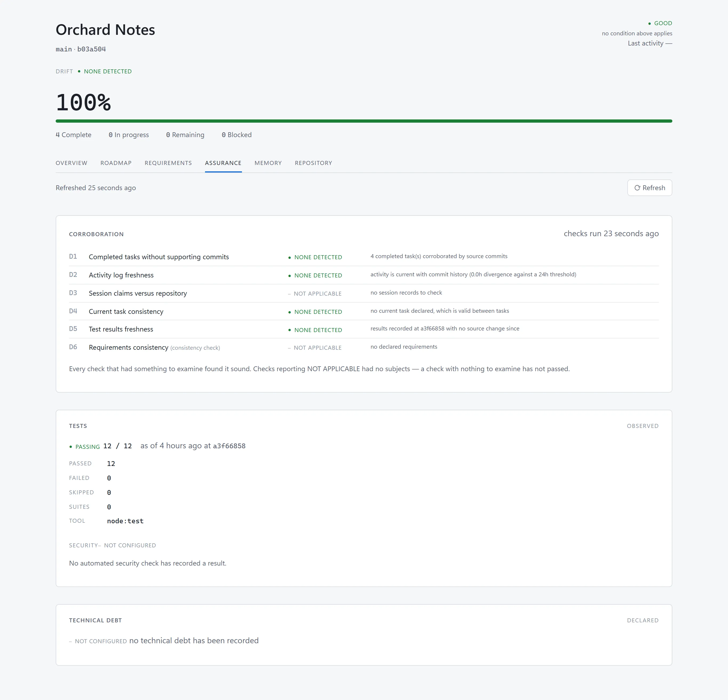Screen dimensions: 728x700
Task: Click NONE DETECTED status in D5 row
Action: point(315,330)
